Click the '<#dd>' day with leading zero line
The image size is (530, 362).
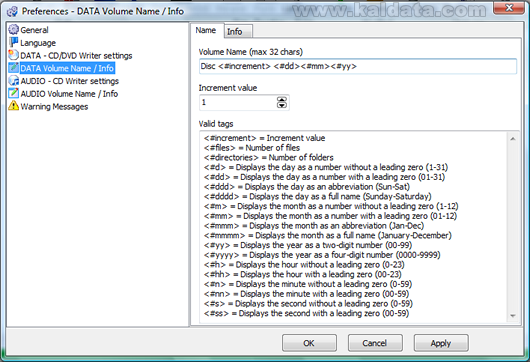(x=324, y=177)
